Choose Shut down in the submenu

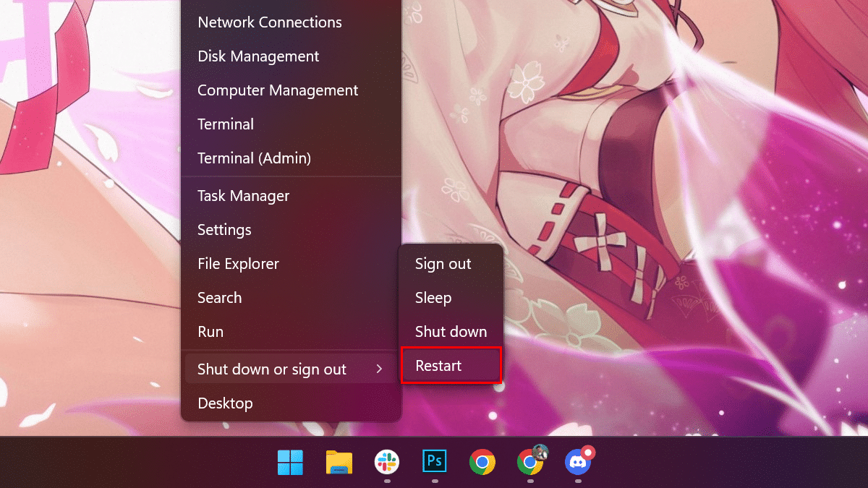tap(451, 332)
